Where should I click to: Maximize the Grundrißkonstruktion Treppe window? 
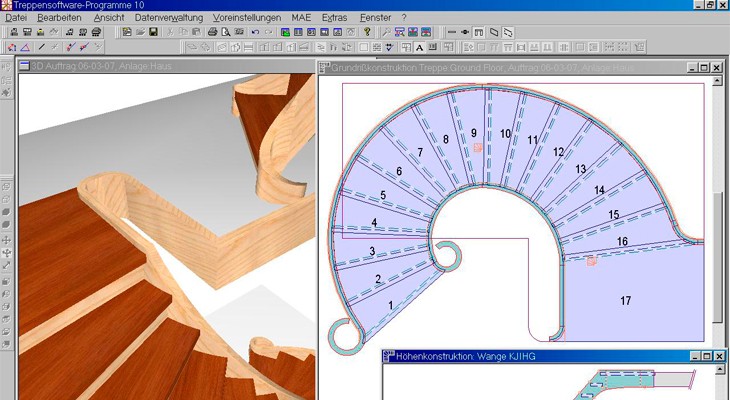pyautogui.click(x=704, y=67)
